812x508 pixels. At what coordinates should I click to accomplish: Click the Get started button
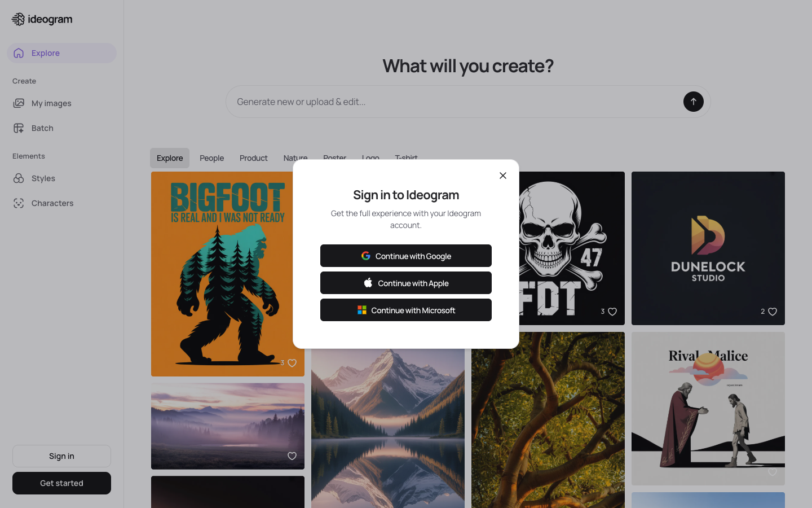tap(61, 483)
